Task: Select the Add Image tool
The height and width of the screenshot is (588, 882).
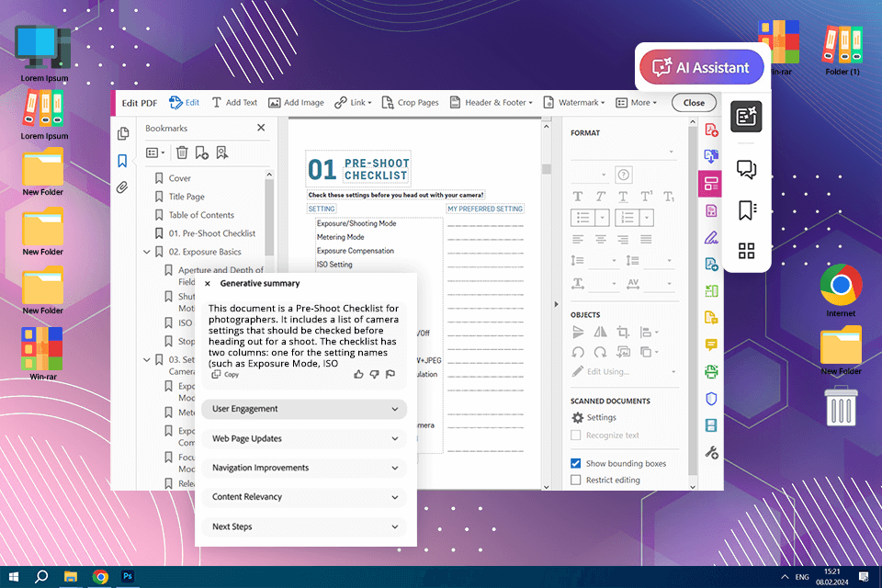Action: (x=296, y=102)
